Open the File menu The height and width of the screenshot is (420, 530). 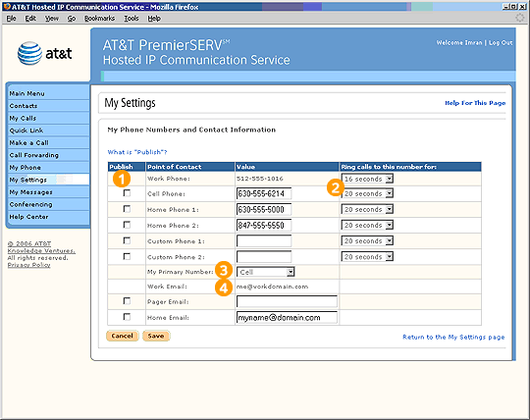11,19
